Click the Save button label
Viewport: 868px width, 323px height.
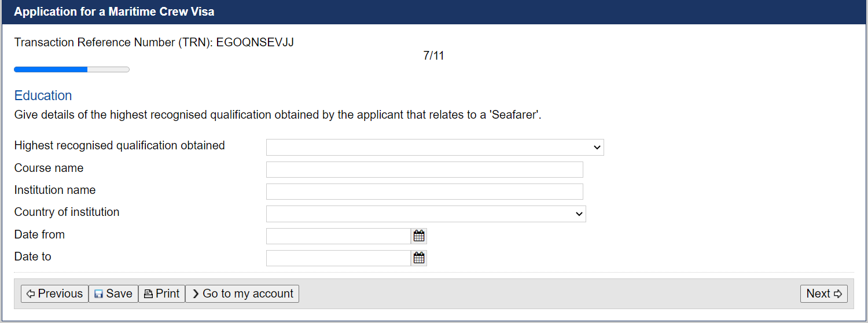119,294
